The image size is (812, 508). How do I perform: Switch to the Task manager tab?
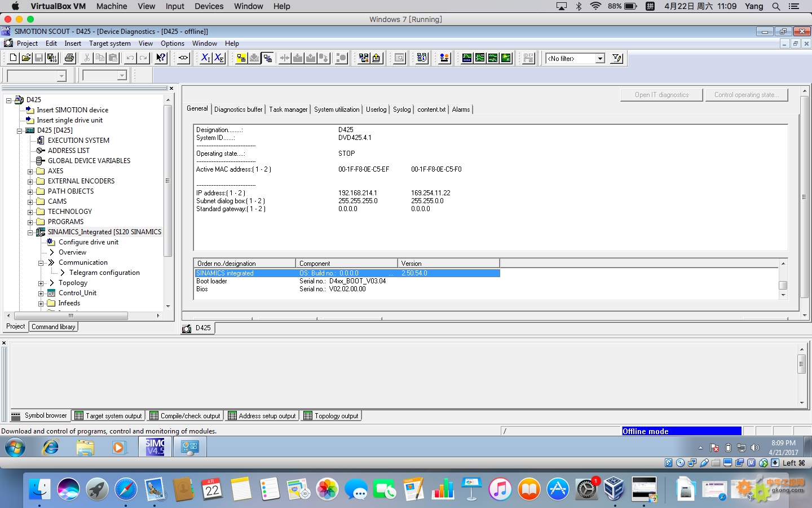[288, 110]
